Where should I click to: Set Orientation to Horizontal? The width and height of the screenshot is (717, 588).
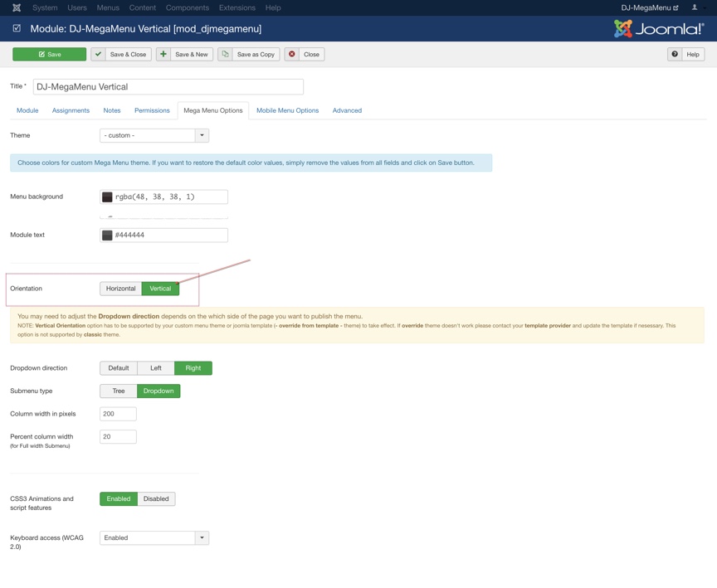(x=120, y=289)
